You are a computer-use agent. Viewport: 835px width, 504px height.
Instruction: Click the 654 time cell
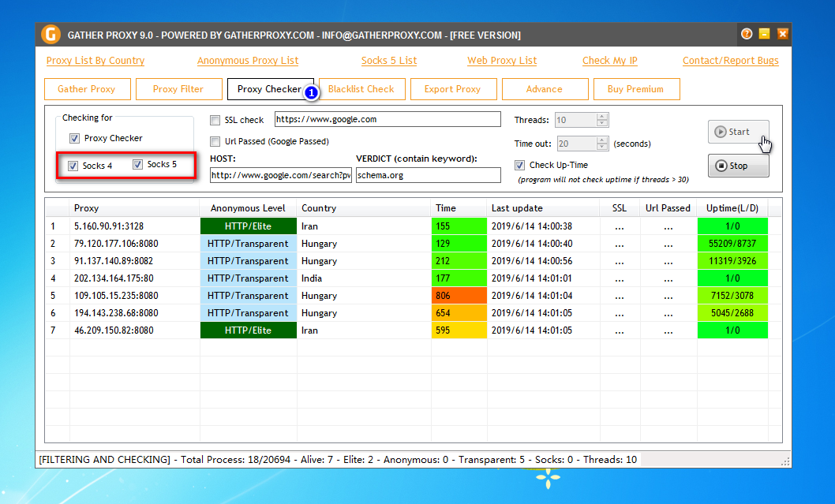(x=459, y=313)
